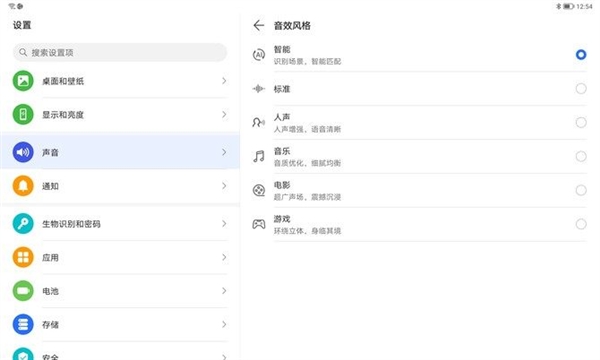Click the teal shield icon for 安全

[x=23, y=354]
